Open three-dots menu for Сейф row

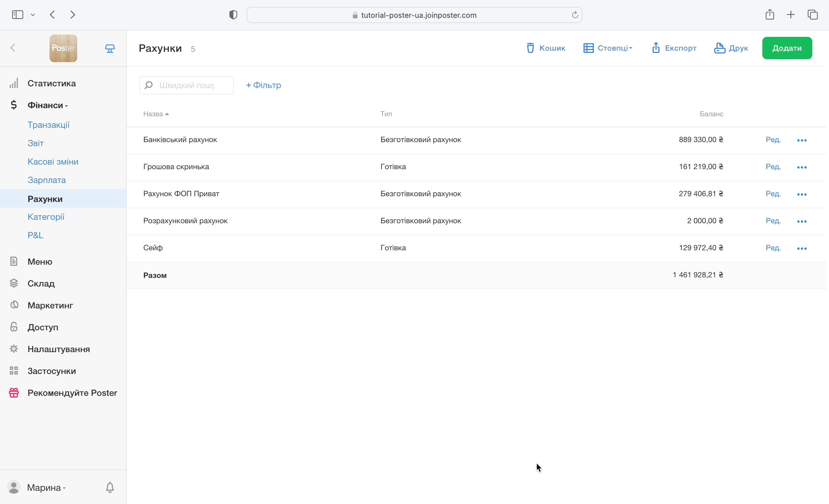801,249
